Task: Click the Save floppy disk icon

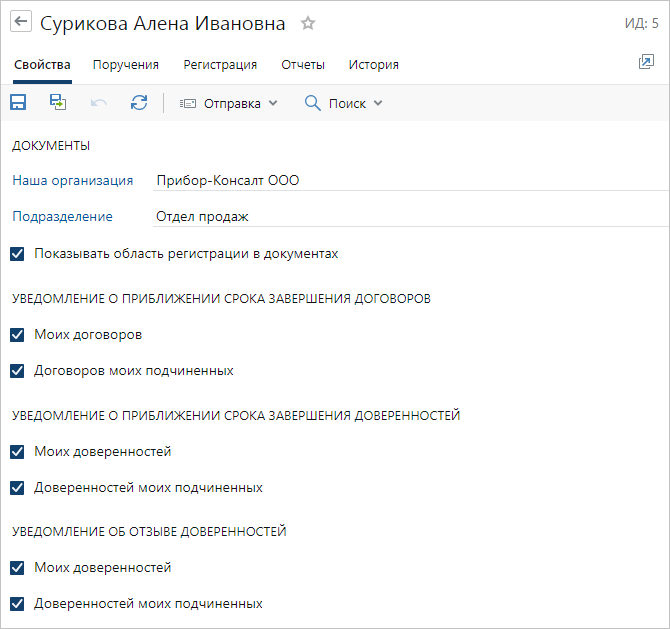Action: coord(18,103)
